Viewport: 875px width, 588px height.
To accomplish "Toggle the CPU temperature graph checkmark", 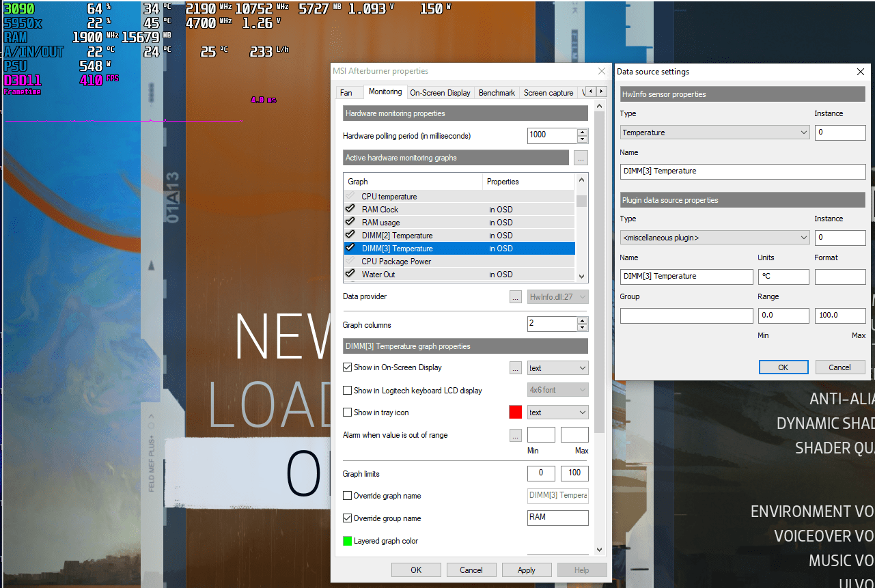I will (350, 197).
